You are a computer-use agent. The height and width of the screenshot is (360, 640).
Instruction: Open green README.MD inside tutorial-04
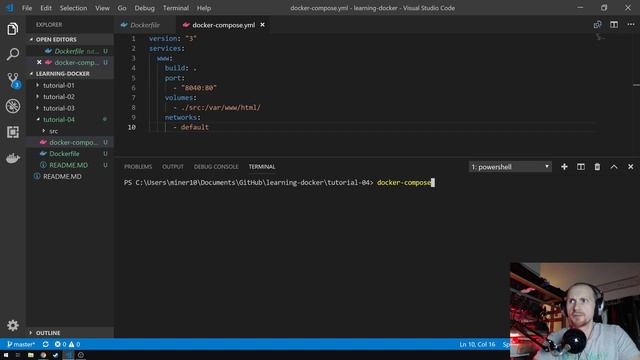click(x=70, y=165)
